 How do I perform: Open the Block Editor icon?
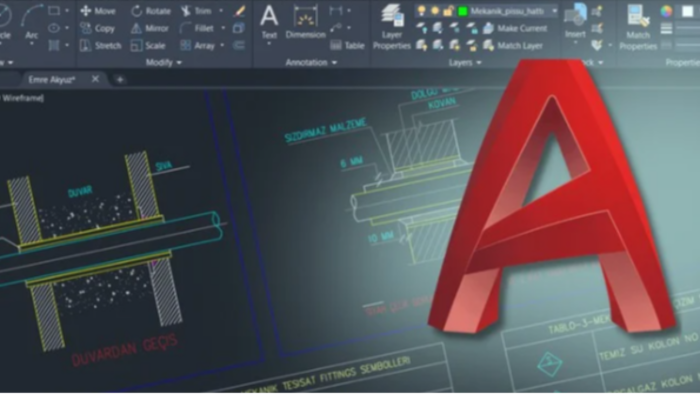[596, 29]
